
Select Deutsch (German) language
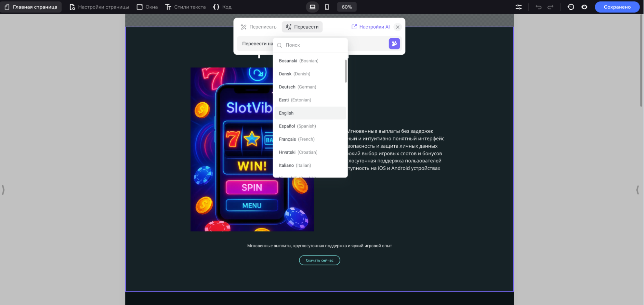click(310, 87)
